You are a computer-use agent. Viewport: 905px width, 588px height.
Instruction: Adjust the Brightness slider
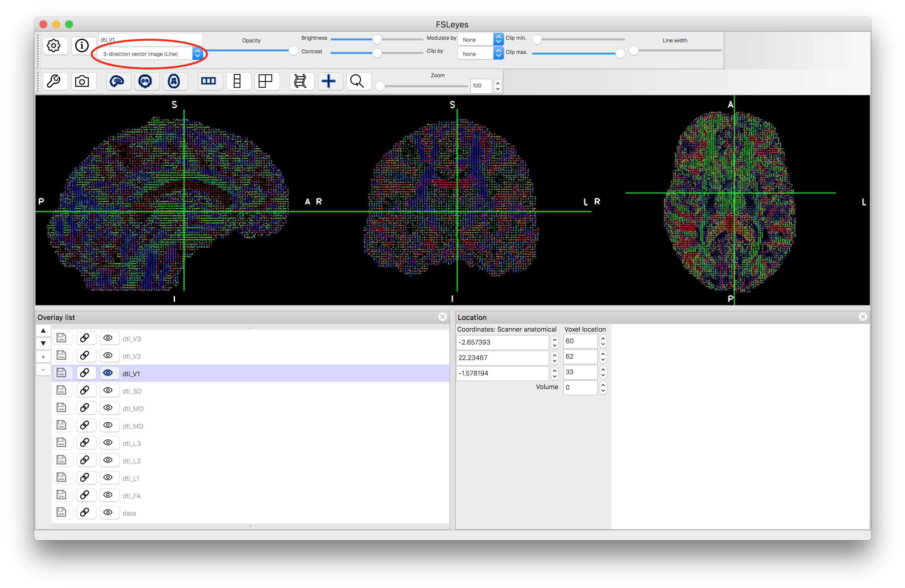tap(377, 39)
